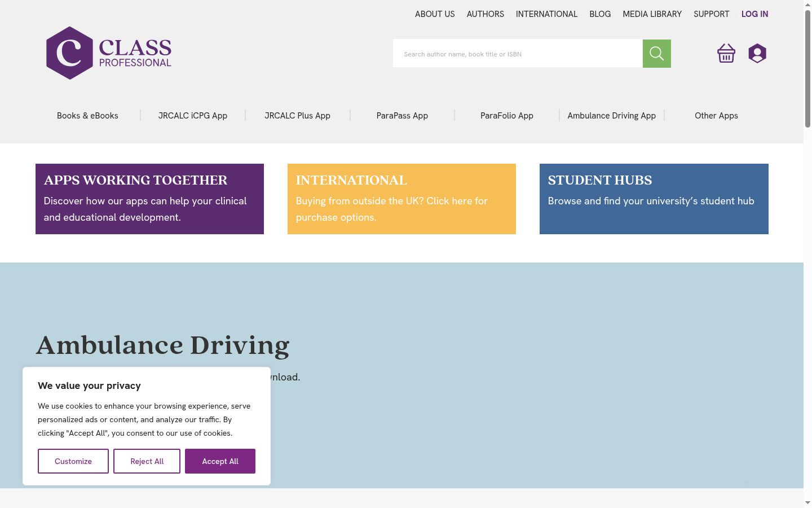Open the Other Apps menu
The width and height of the screenshot is (812, 508).
pyautogui.click(x=716, y=116)
